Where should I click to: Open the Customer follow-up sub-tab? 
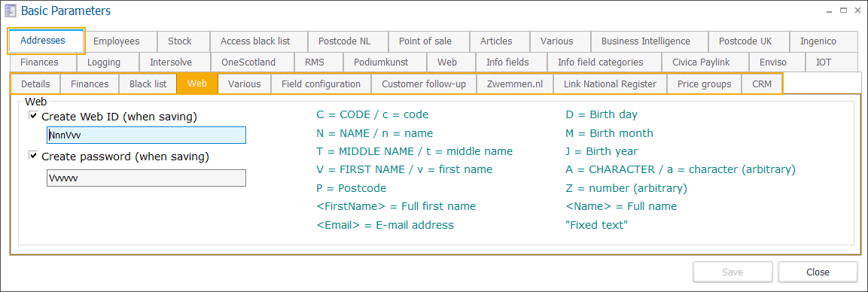tap(424, 84)
